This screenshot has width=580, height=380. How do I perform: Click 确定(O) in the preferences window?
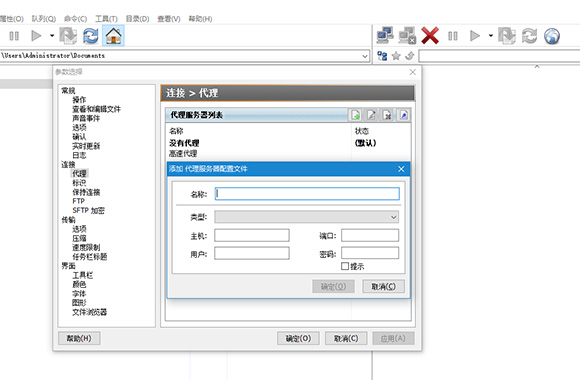coord(298,338)
